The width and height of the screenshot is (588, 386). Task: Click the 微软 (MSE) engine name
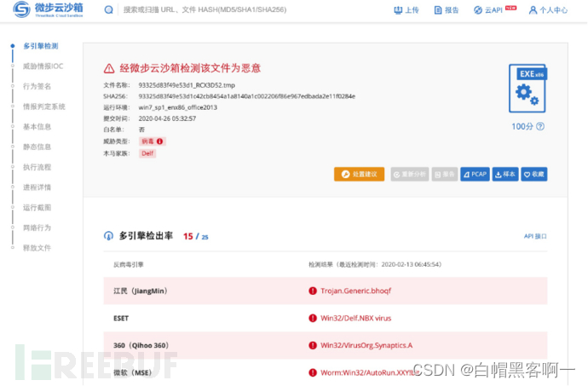[x=133, y=372]
